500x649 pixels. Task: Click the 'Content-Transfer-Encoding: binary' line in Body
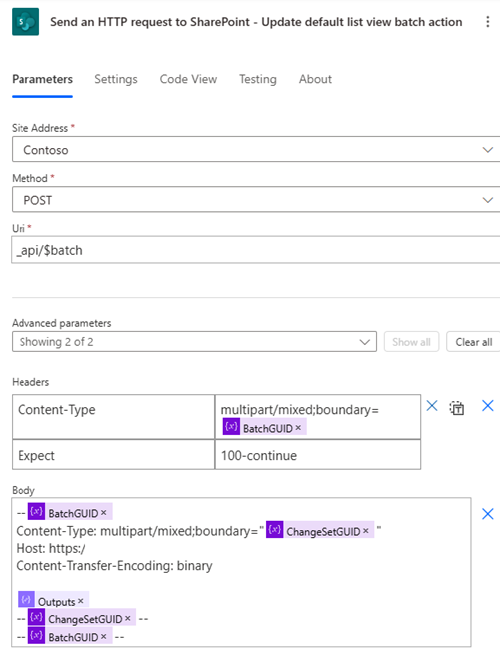tap(114, 565)
